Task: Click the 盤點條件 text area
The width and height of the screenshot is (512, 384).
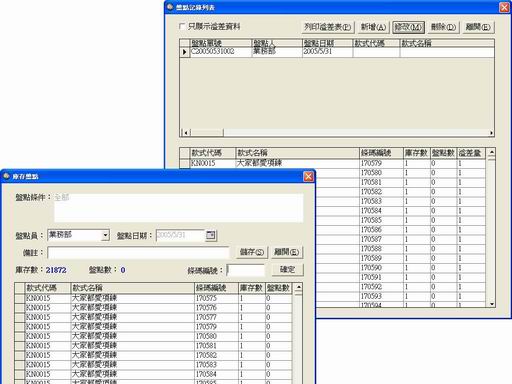Action: tap(179, 208)
